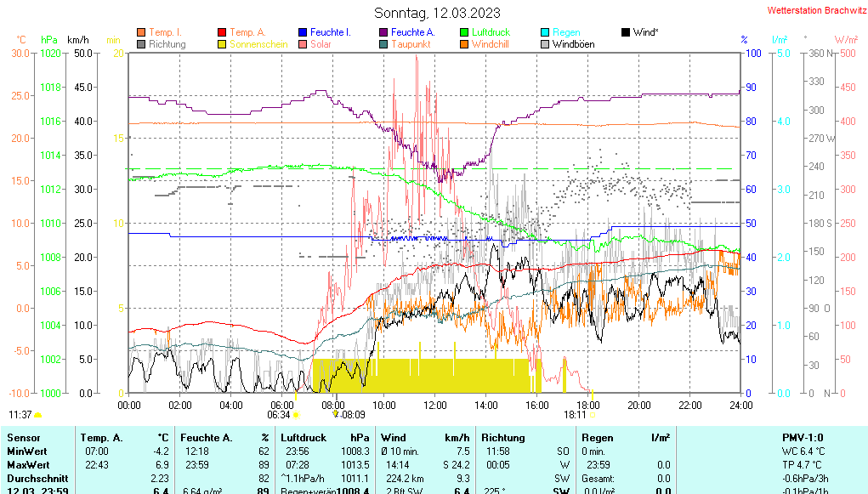Click the sunset icon beside 18:11
This screenshot has height=494, width=868.
pos(592,415)
